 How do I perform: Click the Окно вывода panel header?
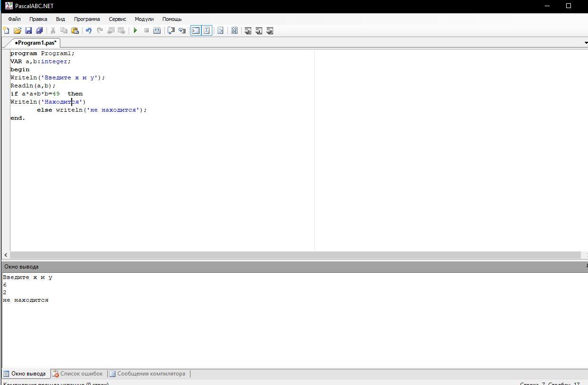294,267
